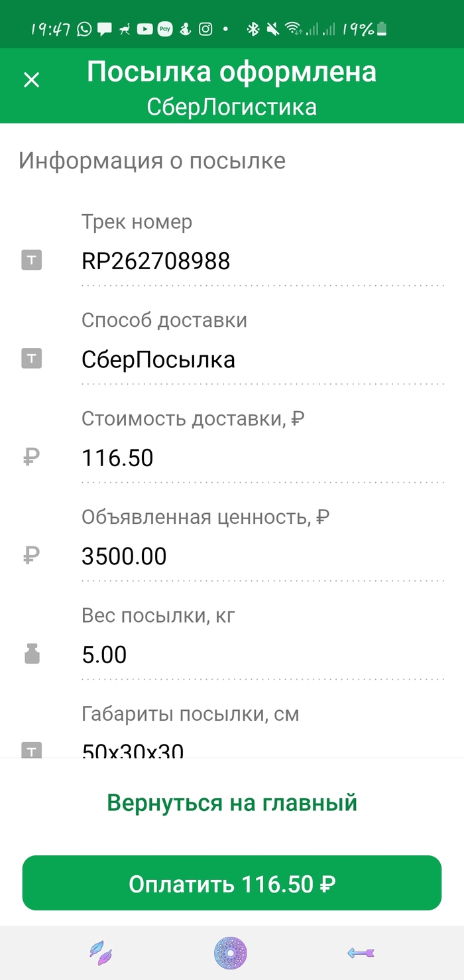Tap the round mandala icon at bottom
Viewport: 464px width, 980px height.
[x=231, y=953]
